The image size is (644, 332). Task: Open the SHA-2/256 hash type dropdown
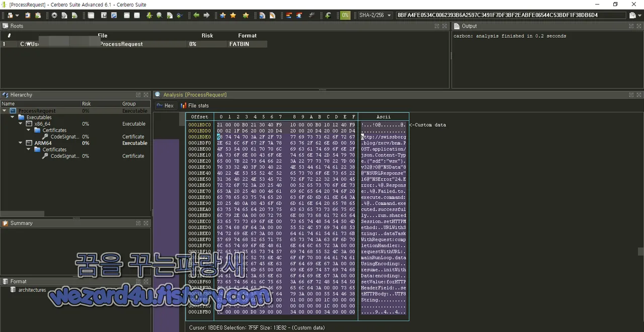(375, 16)
